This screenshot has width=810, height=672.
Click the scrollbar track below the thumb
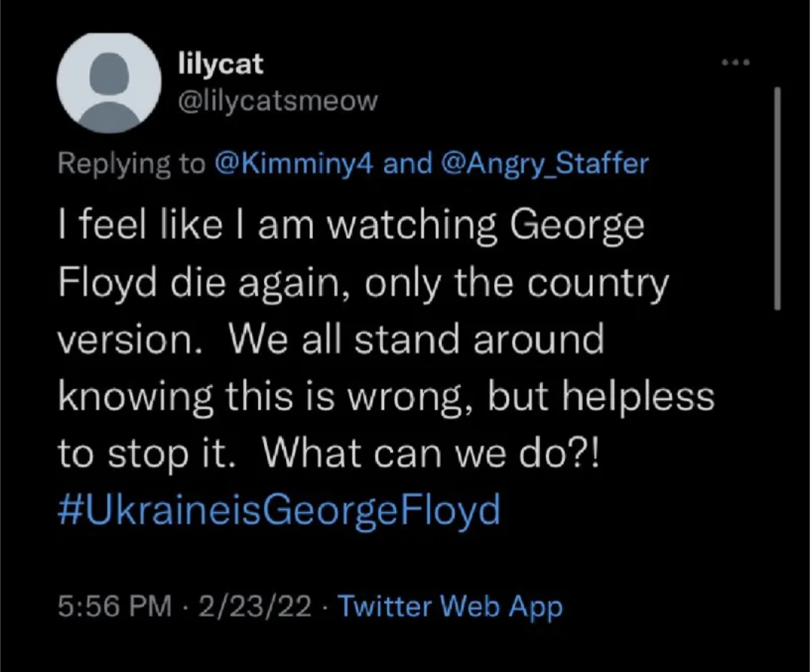point(777,450)
